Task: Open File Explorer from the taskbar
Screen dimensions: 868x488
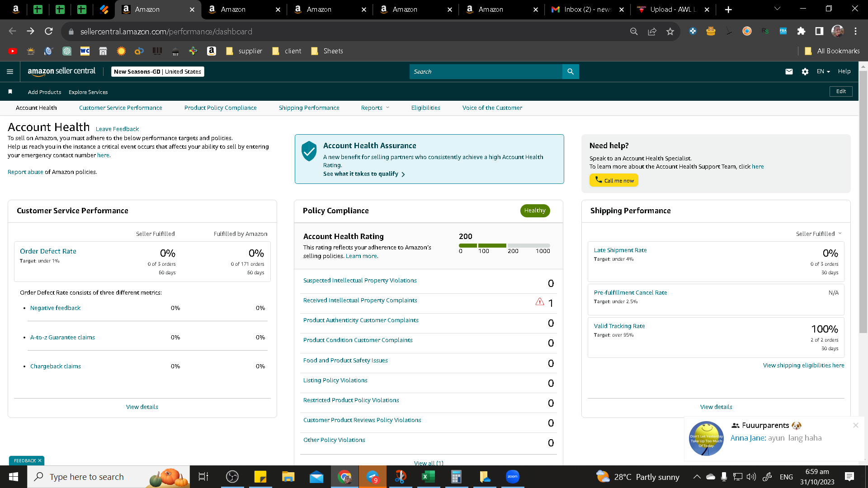Action: (x=288, y=477)
